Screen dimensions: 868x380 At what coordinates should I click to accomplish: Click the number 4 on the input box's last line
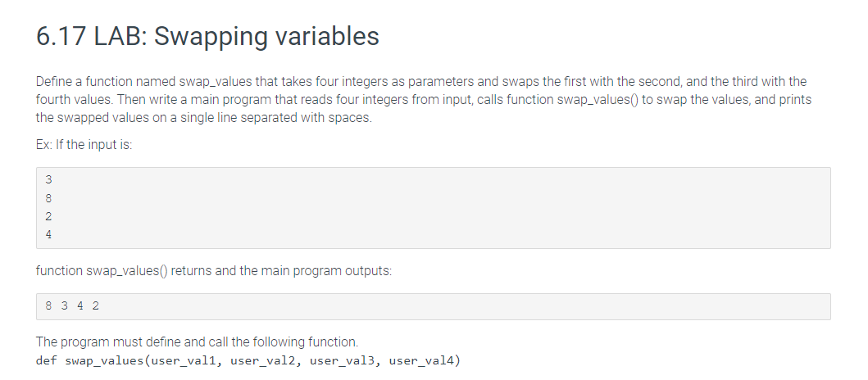pos(48,234)
